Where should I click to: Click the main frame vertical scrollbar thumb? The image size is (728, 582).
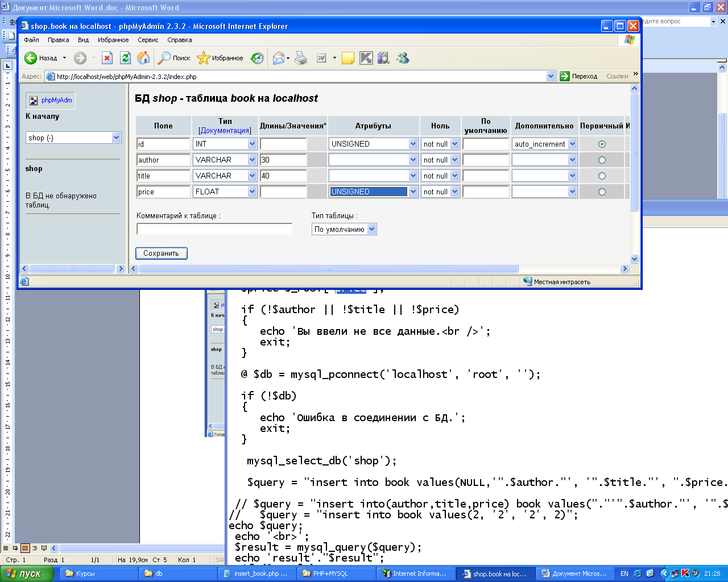pyautogui.click(x=635, y=152)
